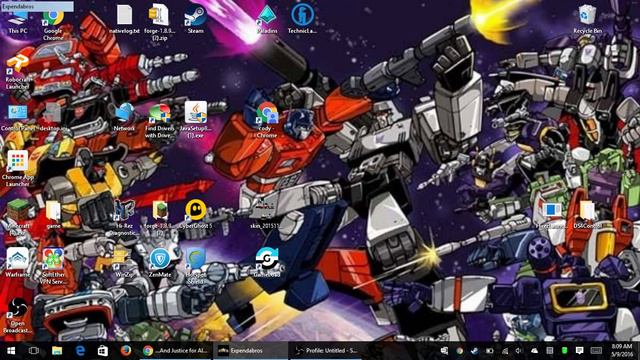Open the Find Drivers shortcut

click(160, 120)
